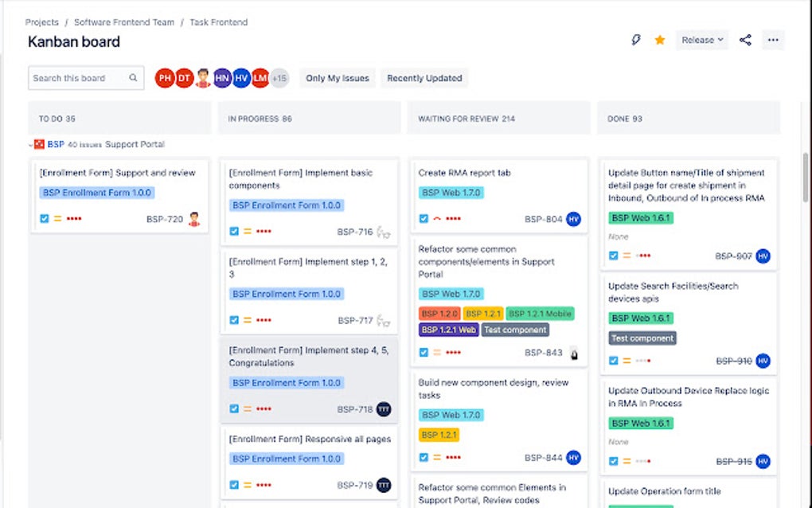Image resolution: width=812 pixels, height=508 pixels.
Task: Click the search magnifier in board search
Action: pyautogui.click(x=132, y=78)
